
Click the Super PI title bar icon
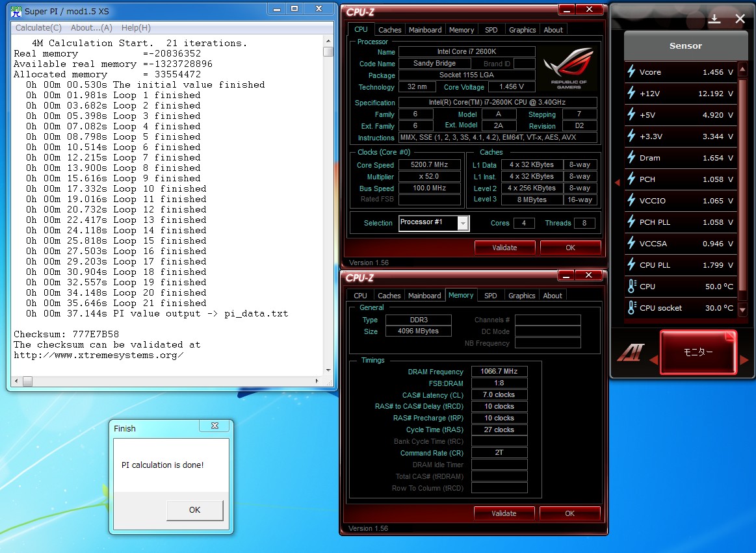pos(16,10)
